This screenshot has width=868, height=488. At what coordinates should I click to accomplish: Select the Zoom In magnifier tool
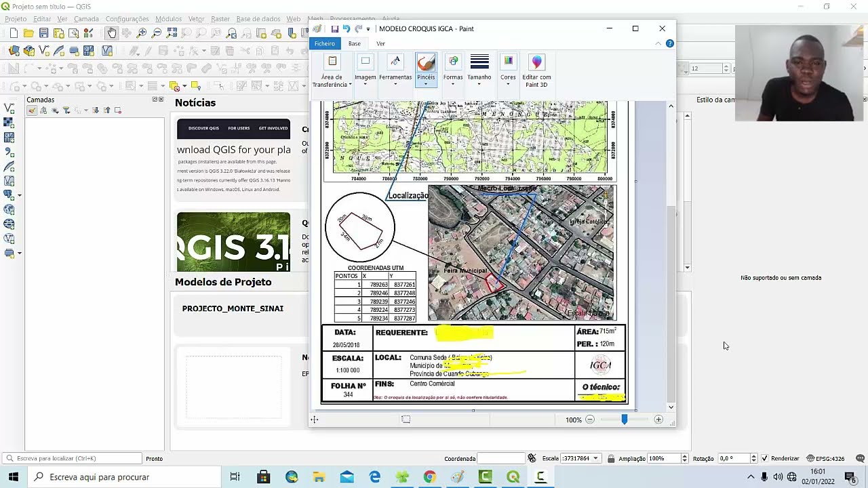point(141,33)
